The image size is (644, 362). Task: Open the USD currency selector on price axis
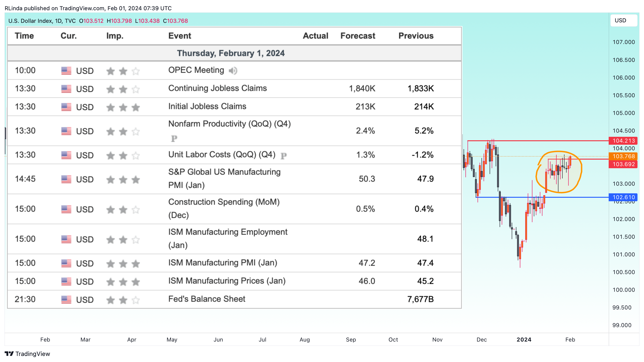click(624, 20)
